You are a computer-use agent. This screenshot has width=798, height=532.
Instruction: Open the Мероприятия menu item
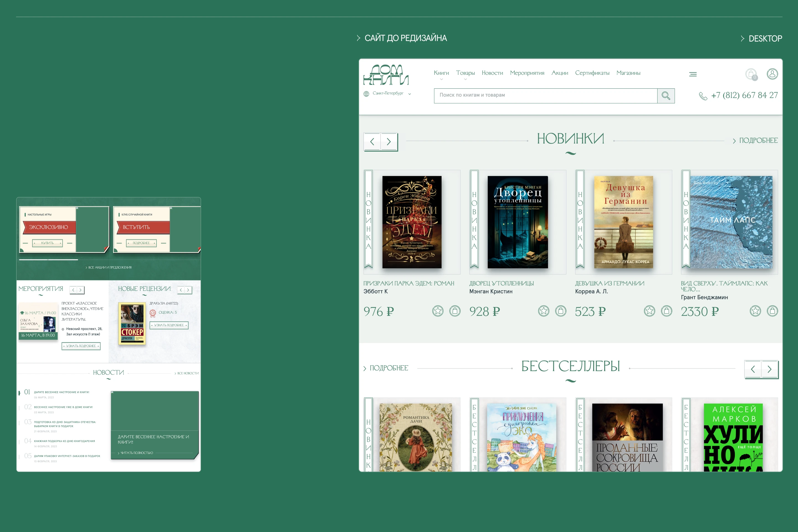coord(527,73)
